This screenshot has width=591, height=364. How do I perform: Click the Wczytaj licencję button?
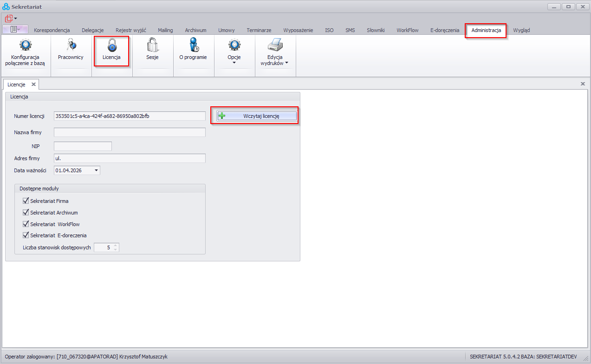coord(256,116)
